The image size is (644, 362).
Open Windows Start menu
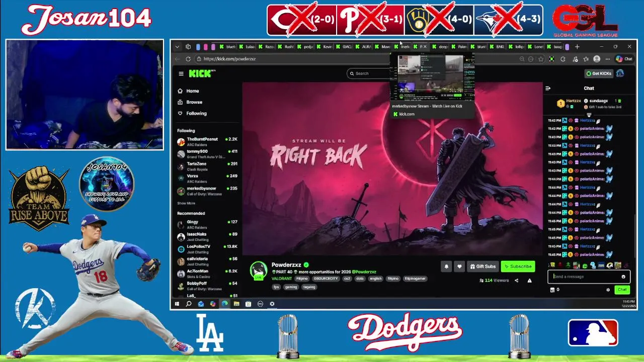tap(177, 304)
